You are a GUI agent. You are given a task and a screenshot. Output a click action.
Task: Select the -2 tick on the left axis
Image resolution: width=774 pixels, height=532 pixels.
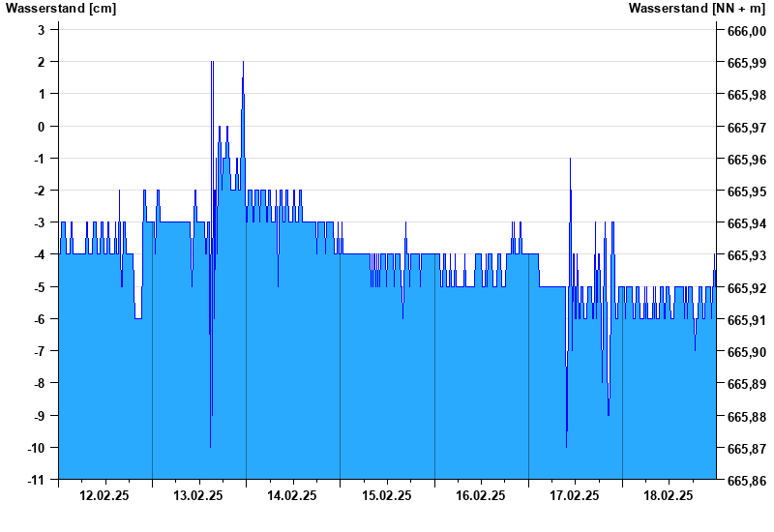pos(40,191)
